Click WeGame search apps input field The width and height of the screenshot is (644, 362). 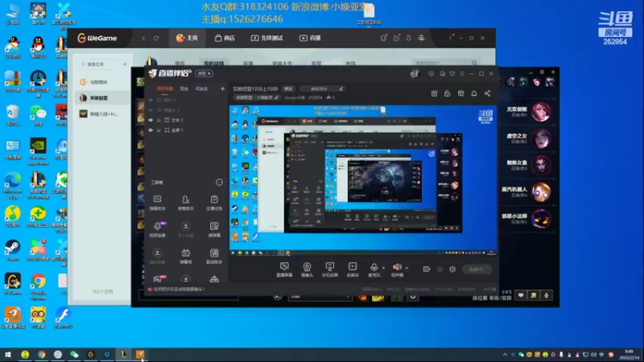98,64
